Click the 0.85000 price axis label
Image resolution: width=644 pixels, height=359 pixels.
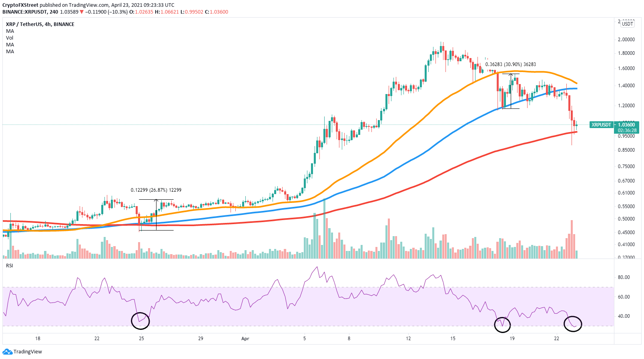[626, 150]
